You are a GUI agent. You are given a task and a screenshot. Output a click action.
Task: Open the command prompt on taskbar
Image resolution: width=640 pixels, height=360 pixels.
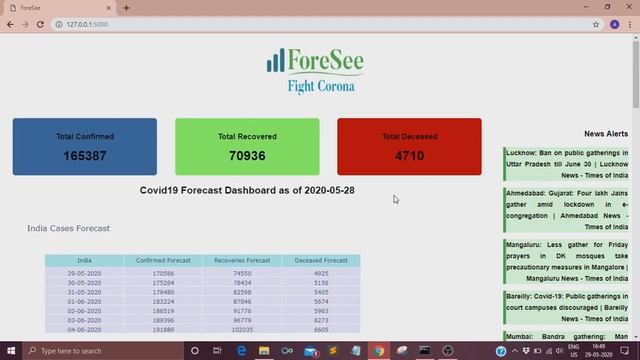point(424,351)
